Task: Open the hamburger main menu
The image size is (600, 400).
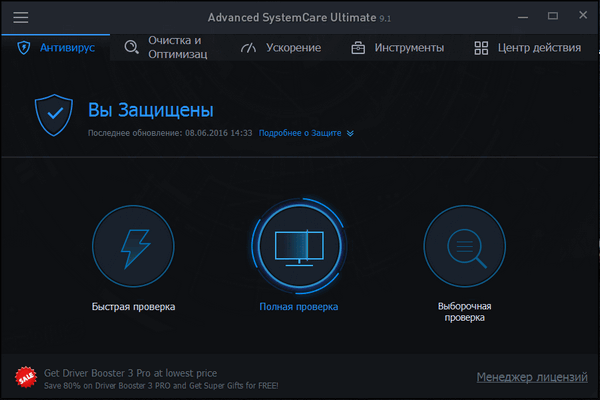Action: coord(20,17)
